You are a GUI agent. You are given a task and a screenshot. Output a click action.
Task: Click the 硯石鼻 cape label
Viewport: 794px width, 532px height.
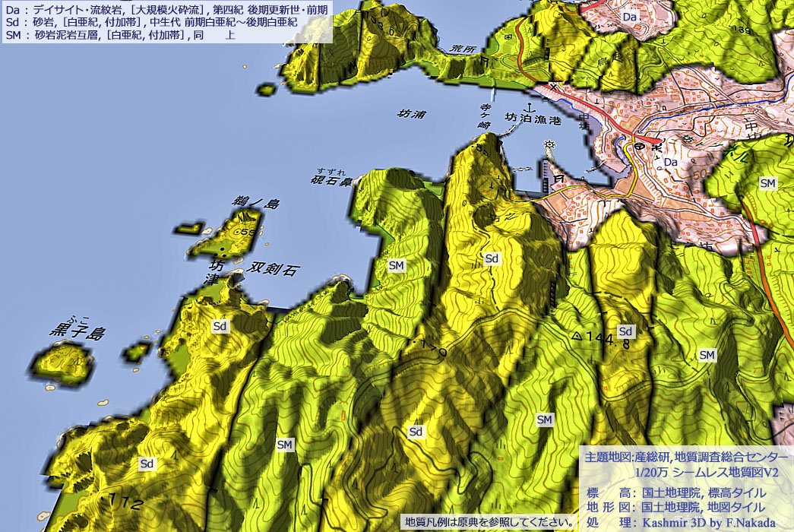[x=332, y=181]
